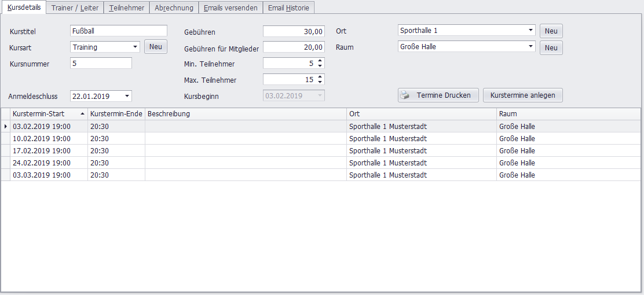Click Beschreibung cell of 10.02.2019 row
The image size is (644, 295).
[x=246, y=138]
